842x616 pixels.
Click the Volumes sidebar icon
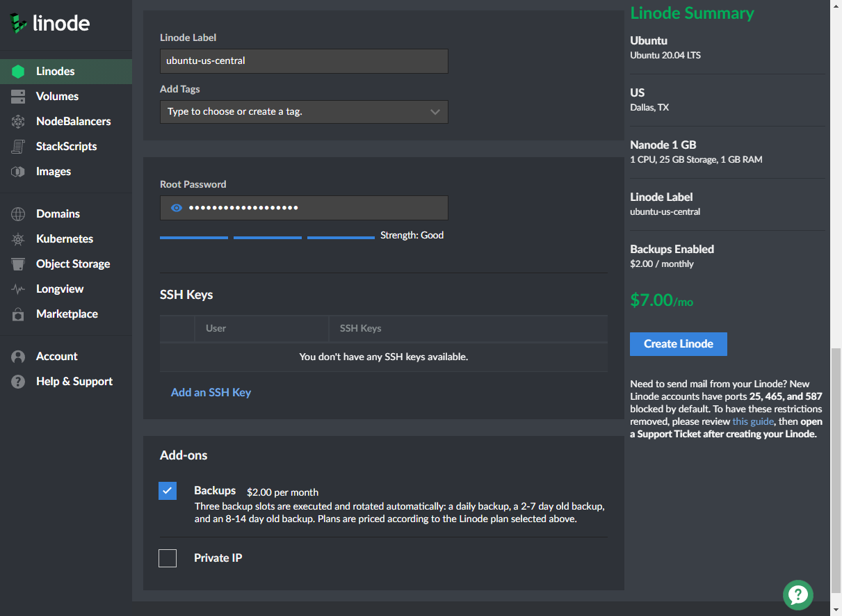[x=18, y=97]
